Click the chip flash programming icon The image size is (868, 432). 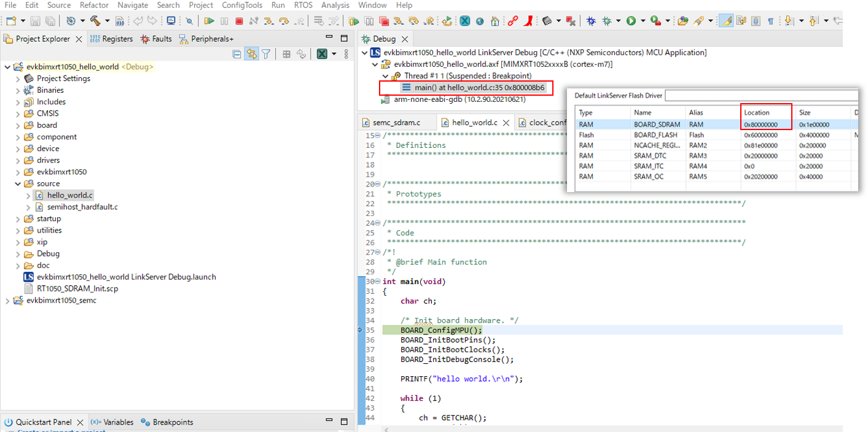click(547, 21)
